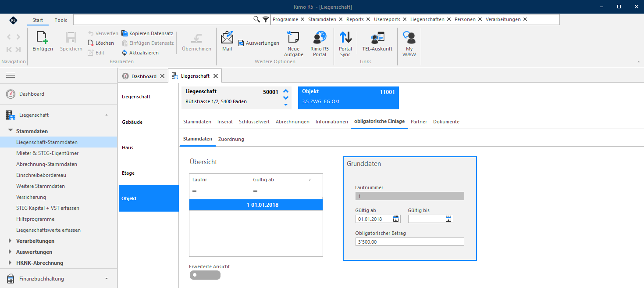Expand the Verarbeitungen tree node
Image resolution: width=644 pixels, height=288 pixels.
[11, 241]
